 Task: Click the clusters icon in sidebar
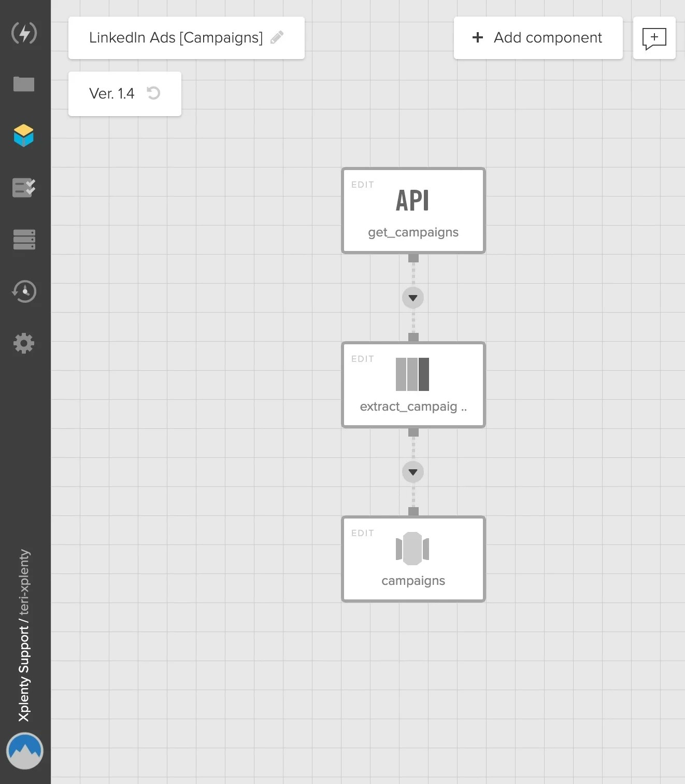24,240
